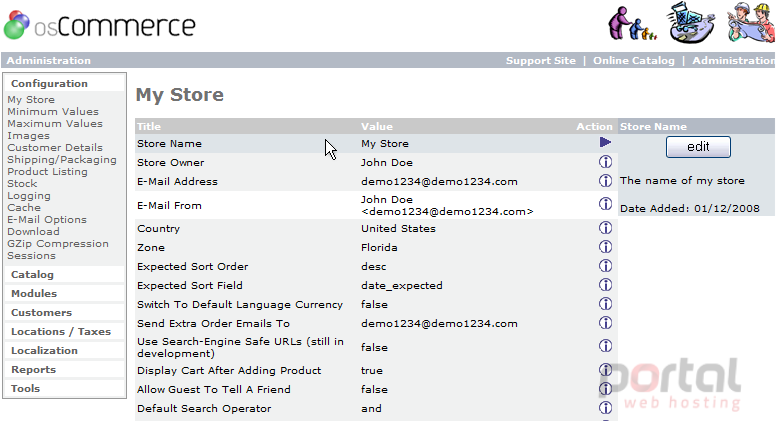Viewport: 776px width, 422px height.
Task: Click info icon for Send Extra Order Emails To
Action: [605, 323]
